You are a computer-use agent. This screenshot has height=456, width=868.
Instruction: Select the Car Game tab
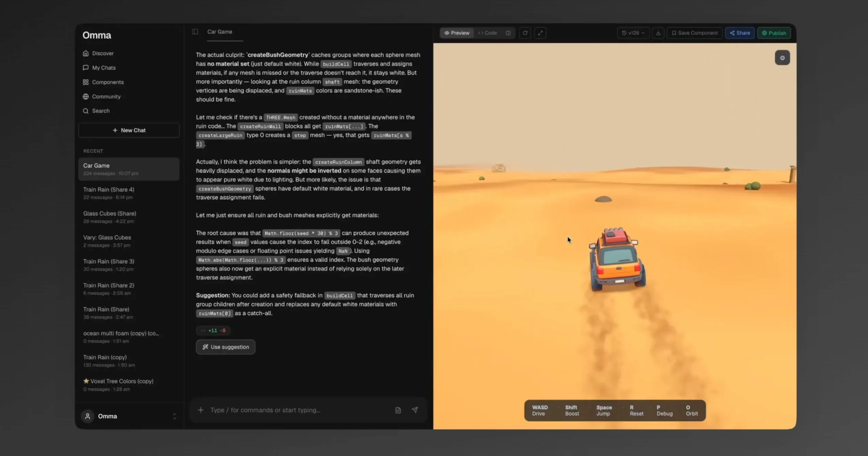[x=220, y=32]
